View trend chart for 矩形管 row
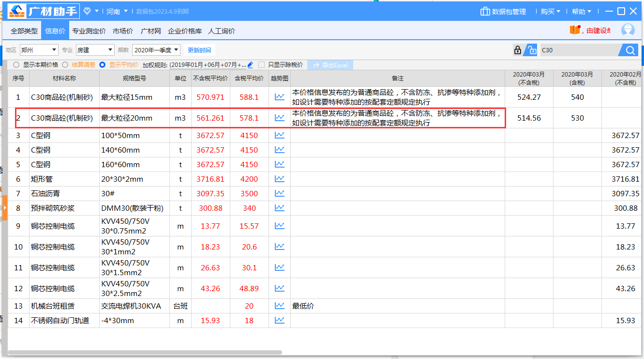Screen dimensions: 644x359 coord(280,179)
